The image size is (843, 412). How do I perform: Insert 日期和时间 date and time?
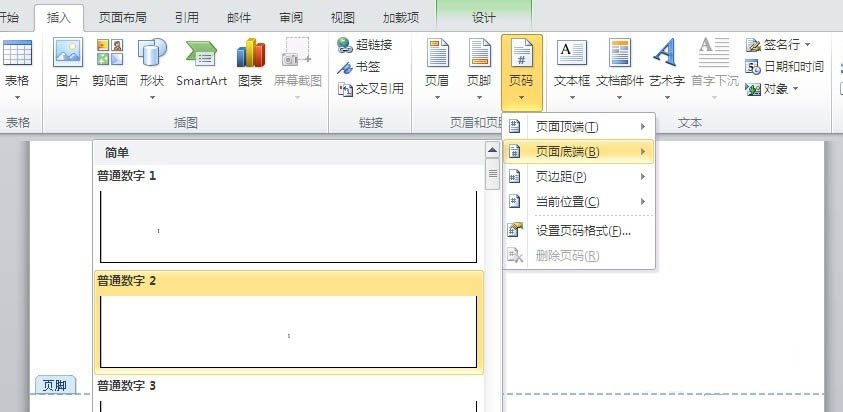point(784,67)
